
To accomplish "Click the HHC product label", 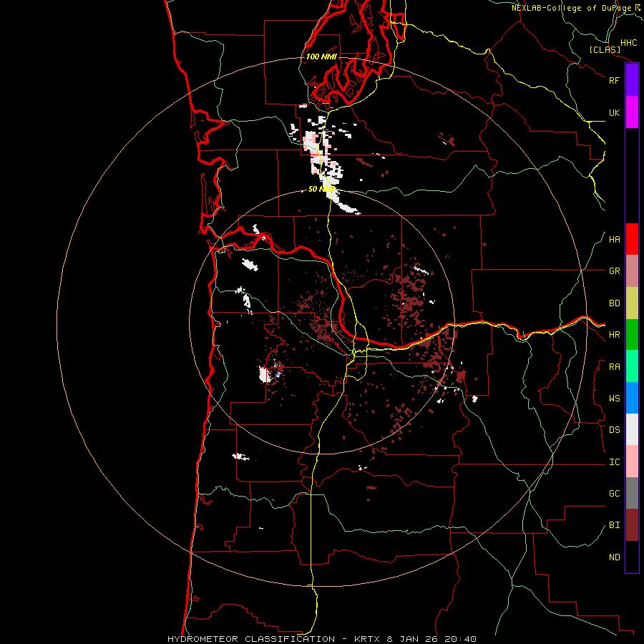I will (629, 43).
